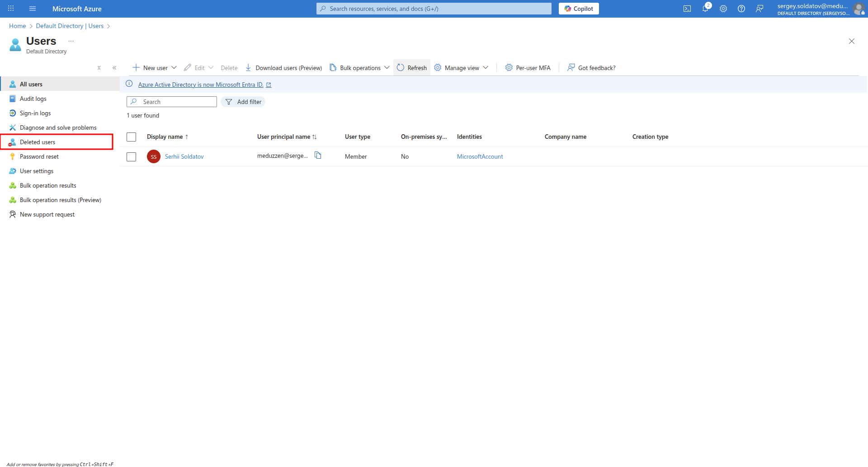Go to Deleted users
Image resolution: width=868 pixels, height=467 pixels.
[57, 142]
